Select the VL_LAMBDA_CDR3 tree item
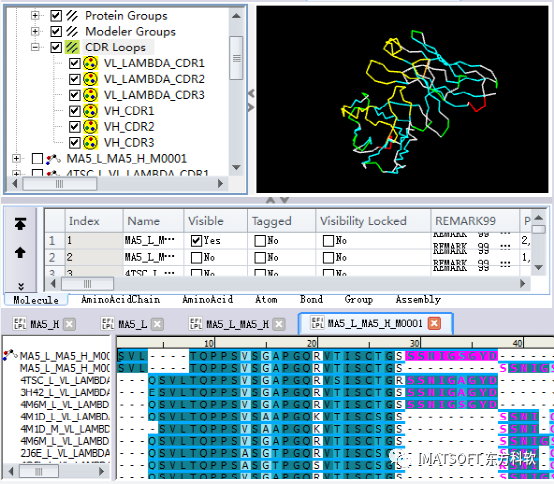This screenshot has height=484, width=554. tap(154, 95)
